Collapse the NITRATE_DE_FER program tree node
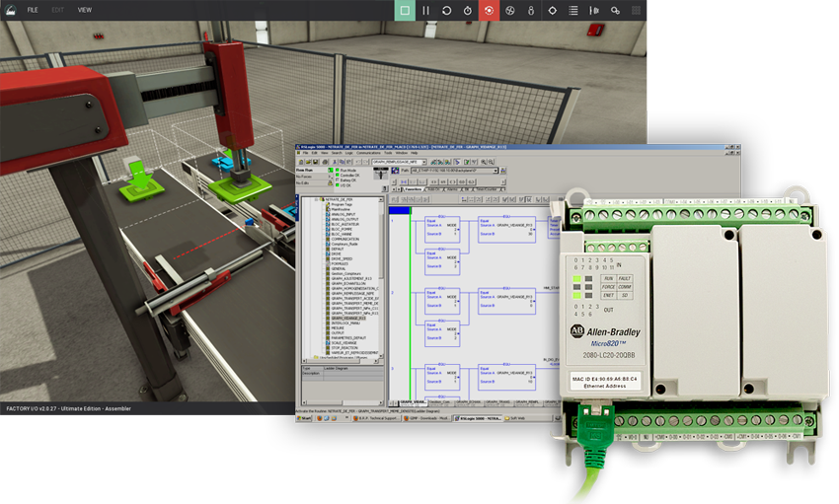 (317, 199)
